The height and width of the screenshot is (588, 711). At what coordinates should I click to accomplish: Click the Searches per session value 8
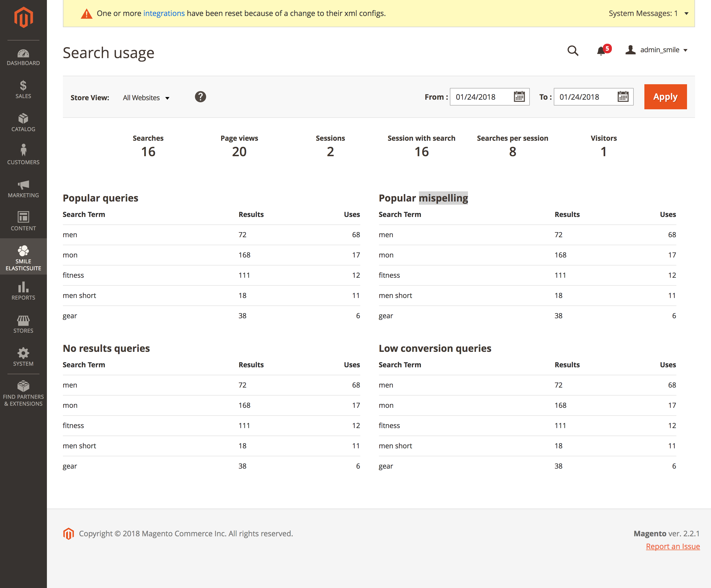pos(513,152)
